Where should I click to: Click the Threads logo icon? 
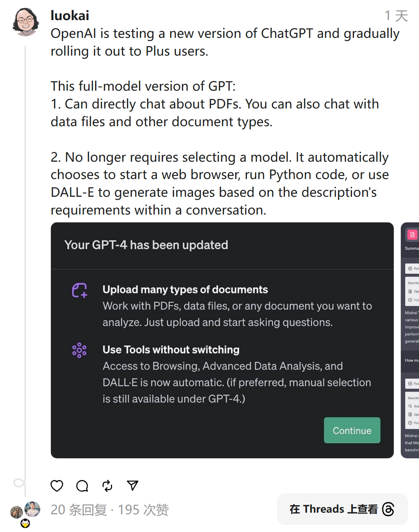(388, 509)
